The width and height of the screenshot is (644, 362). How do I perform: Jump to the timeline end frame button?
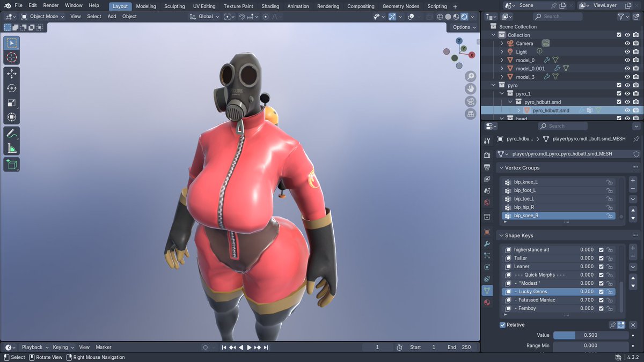click(x=266, y=348)
